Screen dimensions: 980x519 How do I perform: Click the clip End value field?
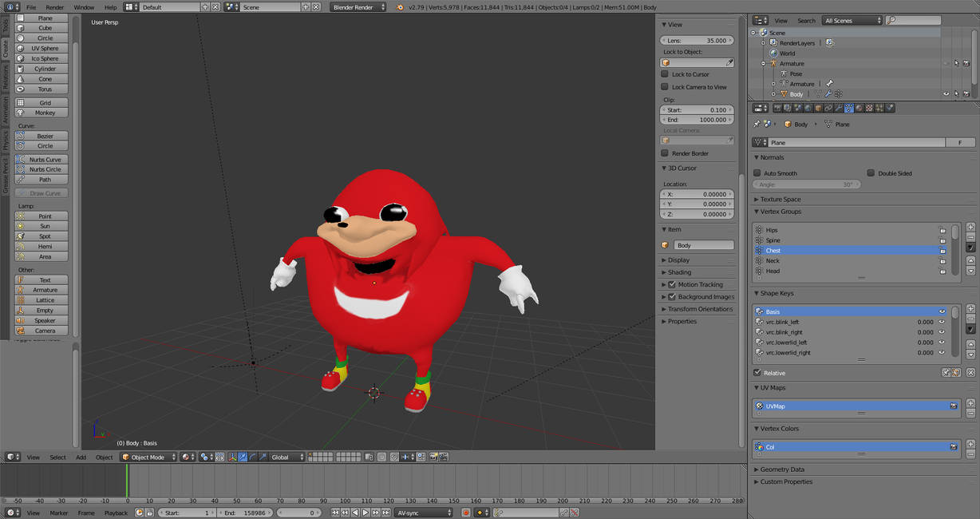pyautogui.click(x=697, y=120)
